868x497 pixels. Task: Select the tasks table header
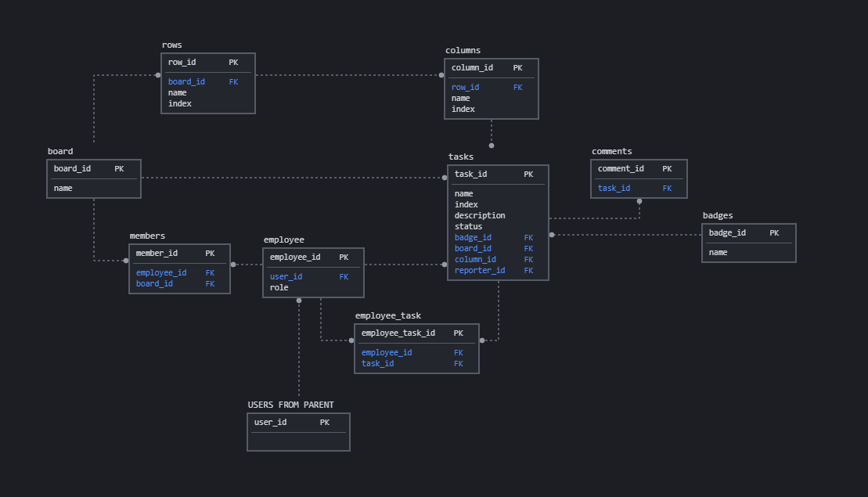(460, 156)
